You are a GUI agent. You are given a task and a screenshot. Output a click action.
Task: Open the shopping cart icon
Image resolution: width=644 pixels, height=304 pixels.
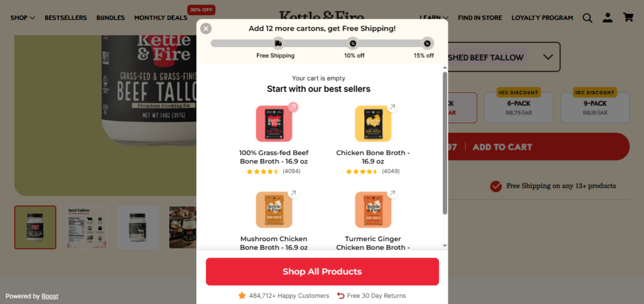(628, 18)
